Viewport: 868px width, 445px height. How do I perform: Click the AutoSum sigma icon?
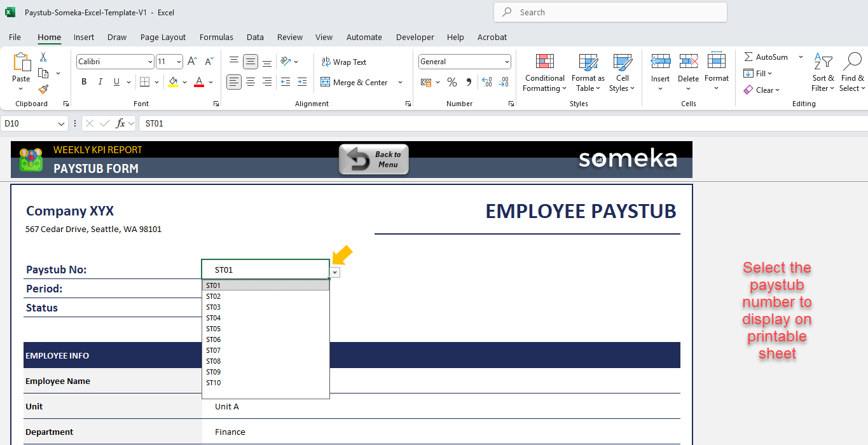[748, 57]
